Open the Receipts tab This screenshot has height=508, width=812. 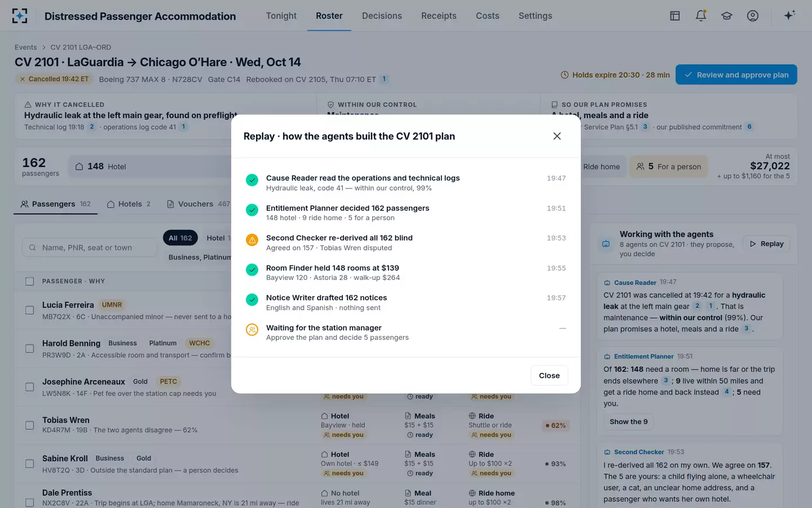(439, 16)
